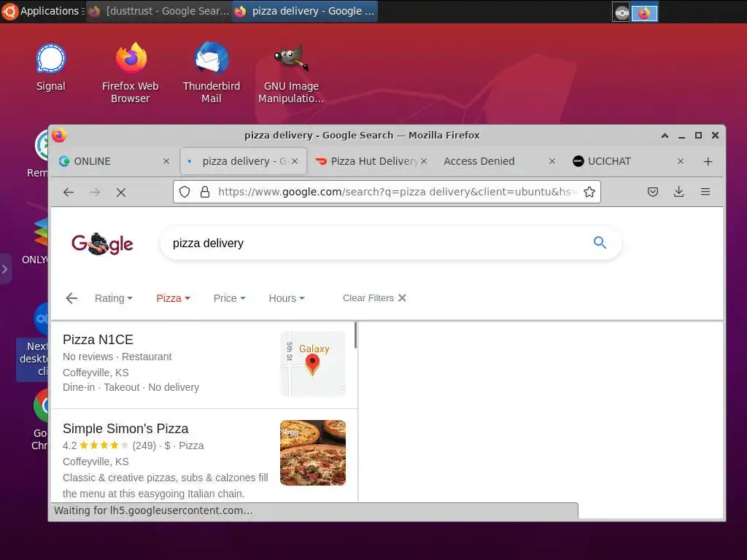The image size is (747, 560).
Task: Roll up the Firefox window with up-arrow
Action: pyautogui.click(x=665, y=136)
